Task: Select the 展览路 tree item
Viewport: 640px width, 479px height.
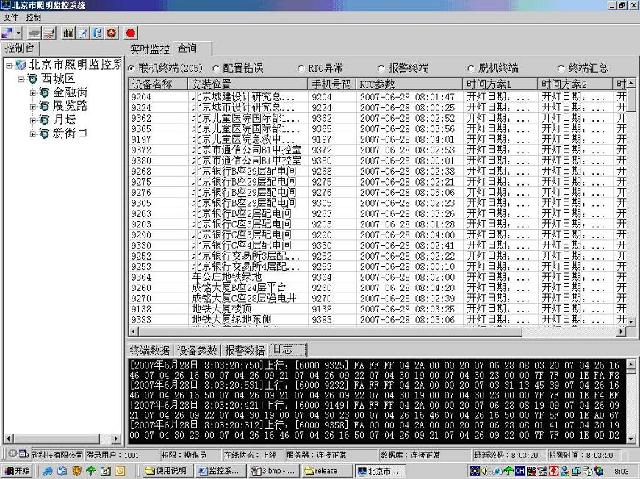Action: pos(71,105)
